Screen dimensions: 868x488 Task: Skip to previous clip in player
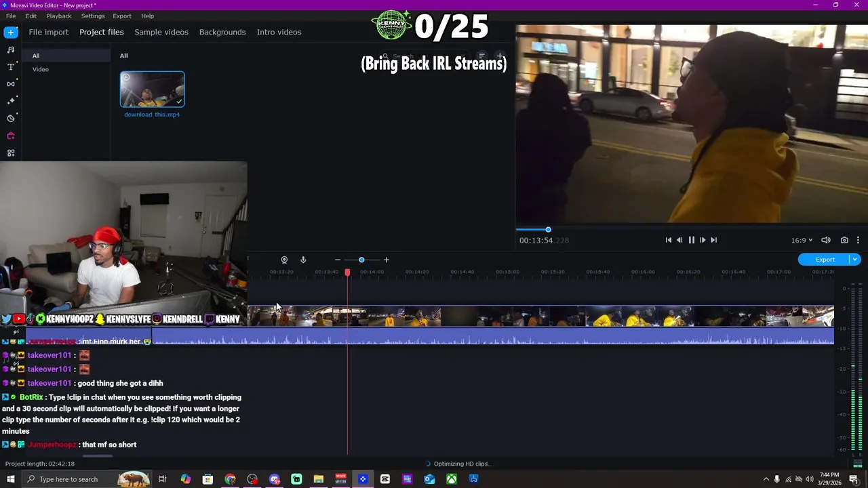click(668, 240)
